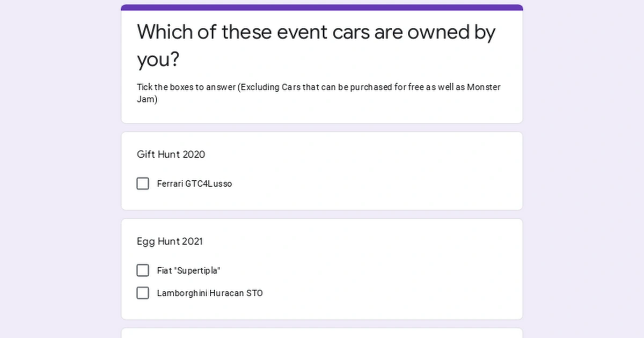The width and height of the screenshot is (644, 338).
Task: Select the Lamborghini Huracan STO option label
Action: [209, 293]
